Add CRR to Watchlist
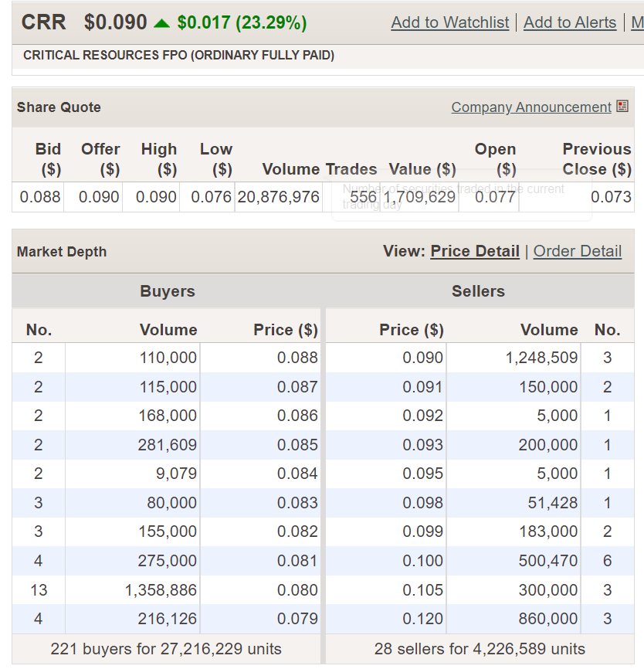The image size is (644, 669). pos(450,22)
